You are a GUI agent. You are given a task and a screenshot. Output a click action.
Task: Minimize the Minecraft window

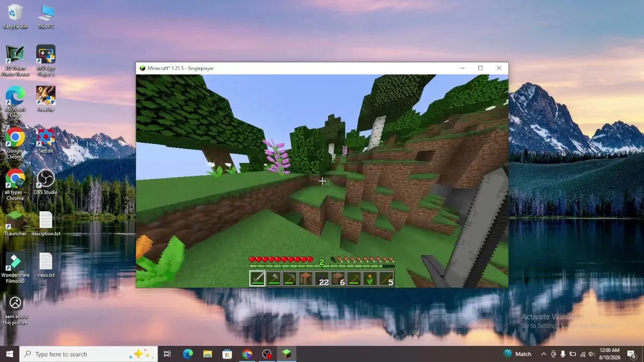click(462, 68)
